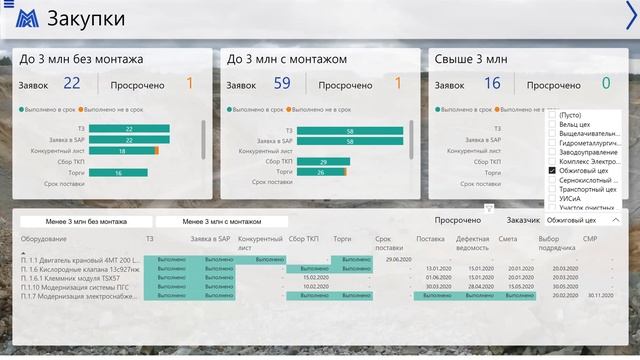This screenshot has width=640, height=360.
Task: Select row П. 1.1 Двигатель крановый 4МТ 200
Action: tap(80, 260)
